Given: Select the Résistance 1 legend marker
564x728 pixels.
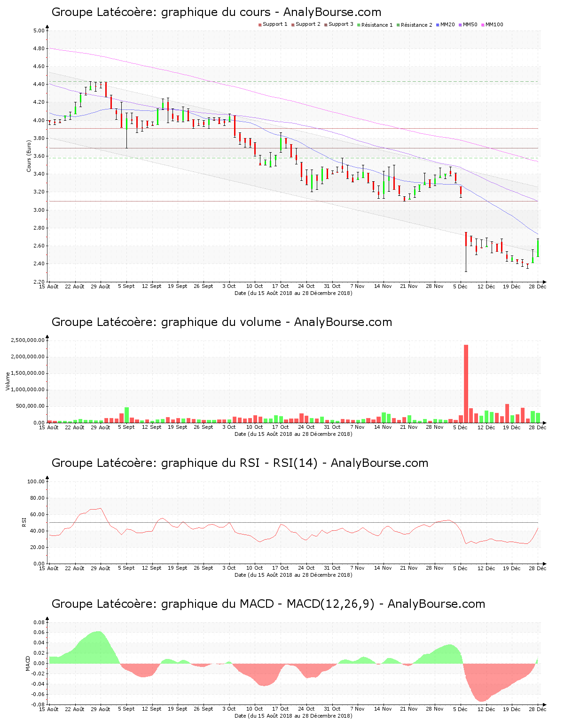Looking at the screenshot, I should (359, 25).
